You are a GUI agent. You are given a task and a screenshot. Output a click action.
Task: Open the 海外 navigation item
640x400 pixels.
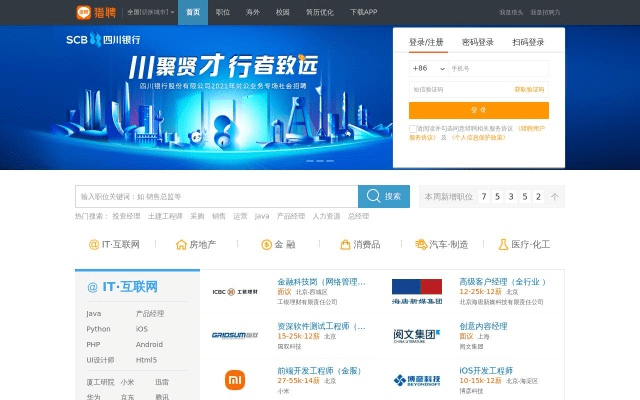click(x=253, y=12)
